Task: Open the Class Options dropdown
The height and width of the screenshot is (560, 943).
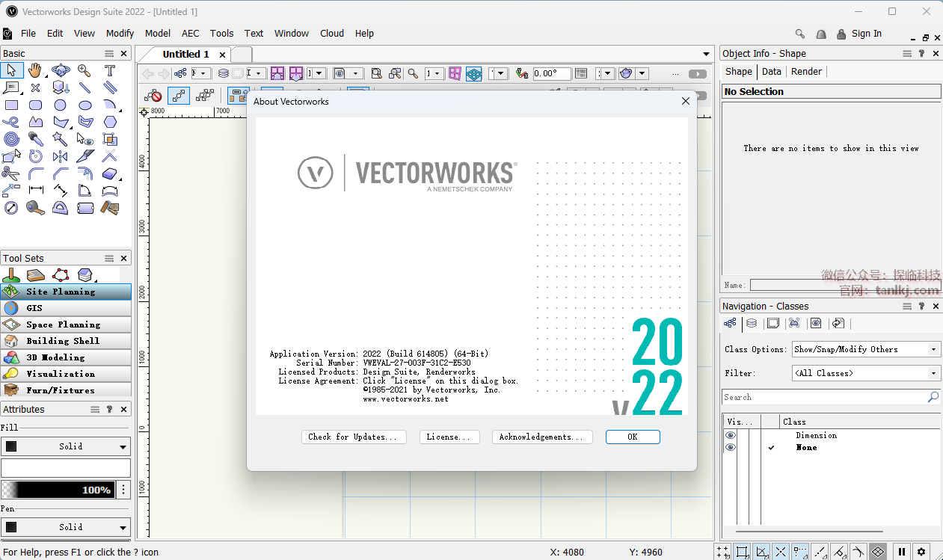Action: coord(866,349)
